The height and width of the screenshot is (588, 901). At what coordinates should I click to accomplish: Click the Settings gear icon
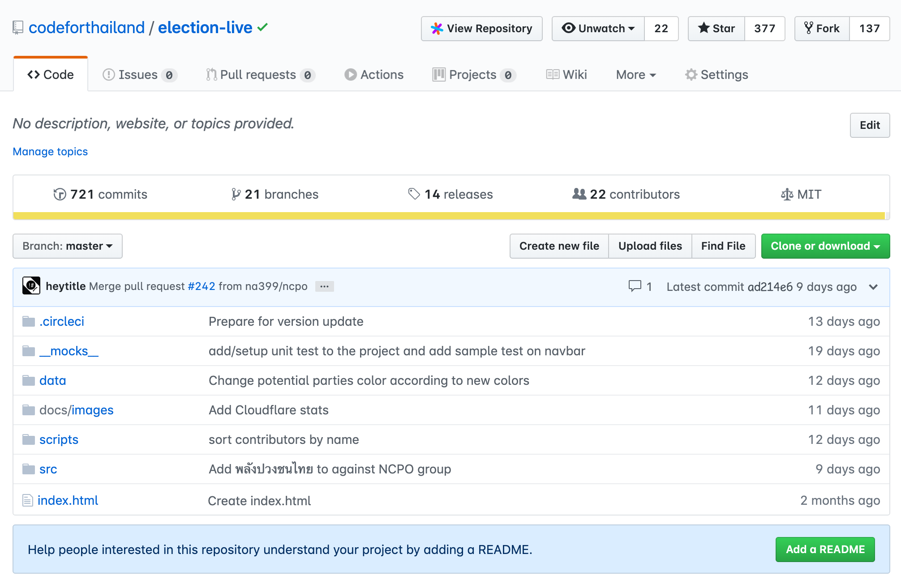691,75
